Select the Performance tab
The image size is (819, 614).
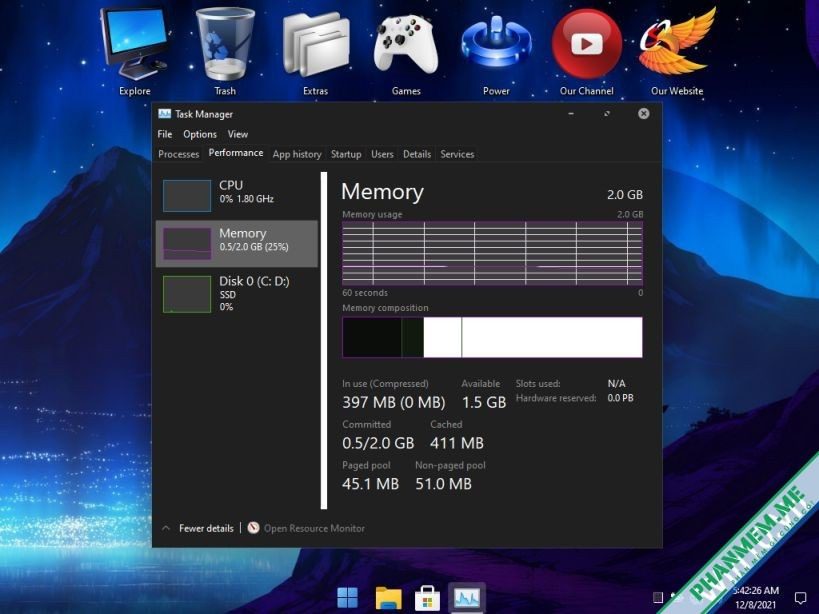click(236, 153)
